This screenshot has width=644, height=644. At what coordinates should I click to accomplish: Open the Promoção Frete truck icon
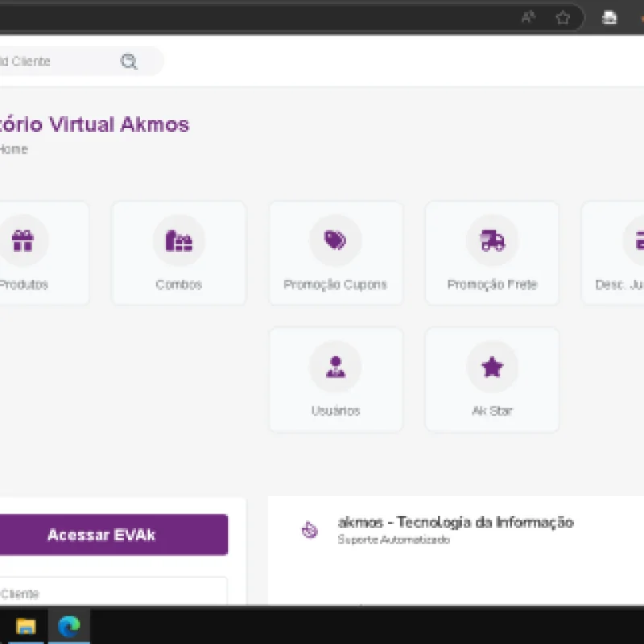[x=492, y=241]
